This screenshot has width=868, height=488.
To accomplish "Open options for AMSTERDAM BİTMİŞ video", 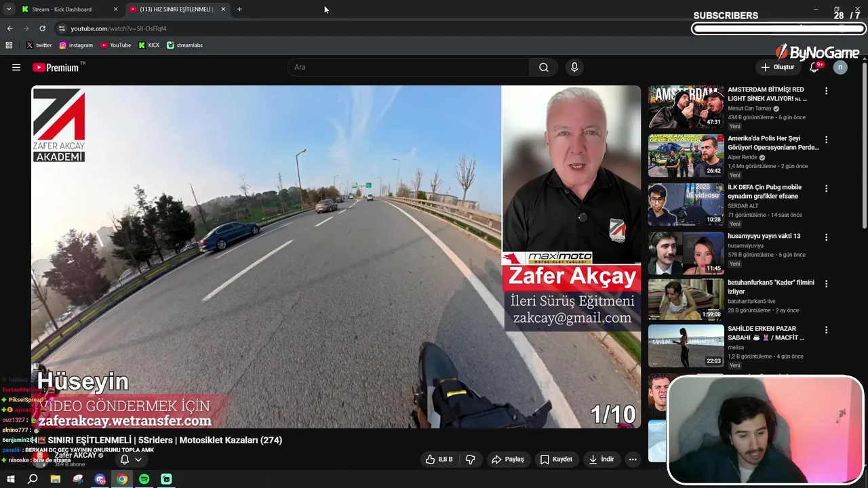I will [826, 91].
